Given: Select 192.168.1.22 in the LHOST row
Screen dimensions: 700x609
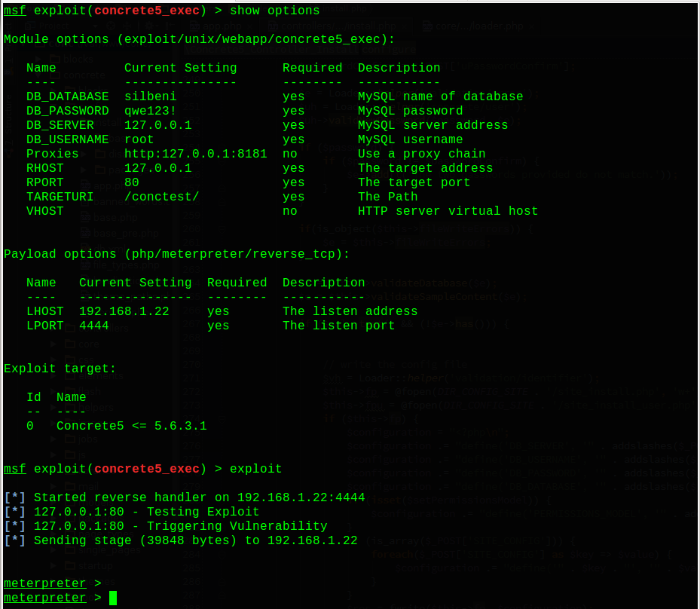Looking at the screenshot, I should 124,311.
